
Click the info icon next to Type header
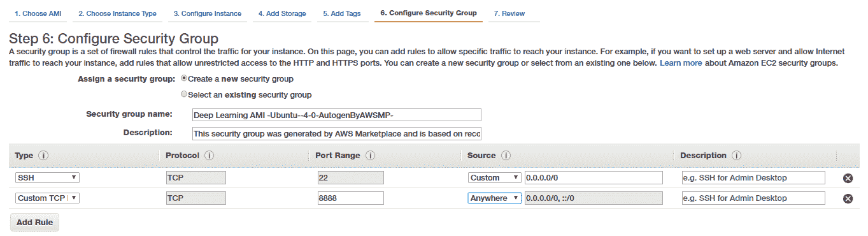click(44, 156)
